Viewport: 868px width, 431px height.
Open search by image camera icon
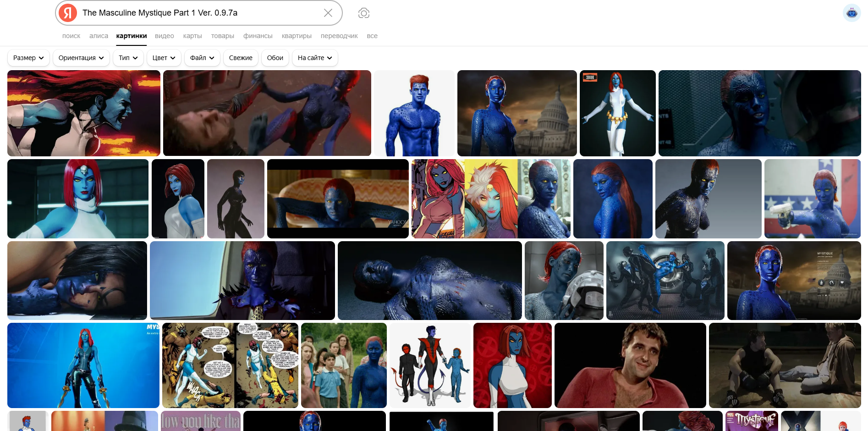[x=364, y=13]
